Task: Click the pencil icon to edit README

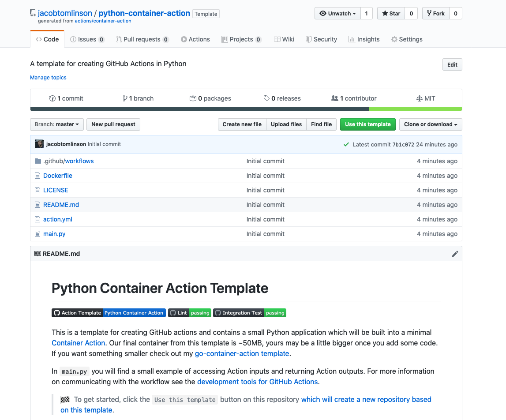Action: (455, 254)
